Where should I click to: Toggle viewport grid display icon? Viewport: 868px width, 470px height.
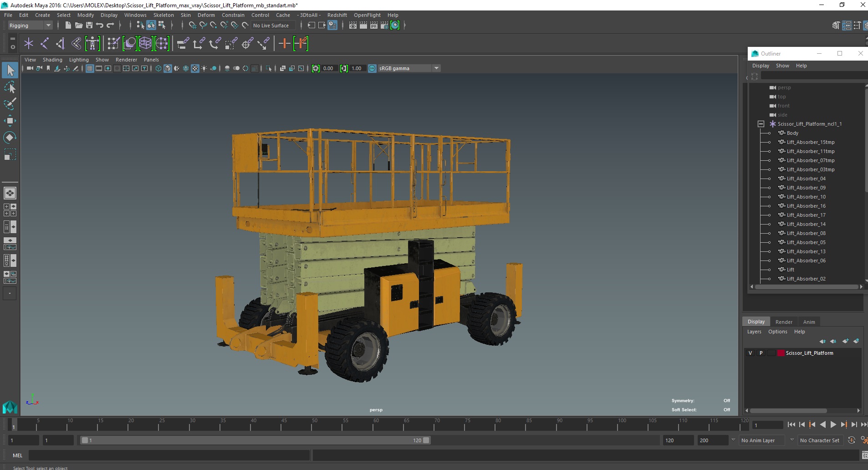click(90, 68)
